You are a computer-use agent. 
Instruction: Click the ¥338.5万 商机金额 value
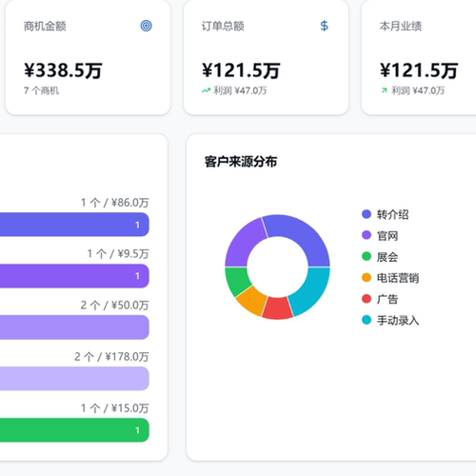tap(63, 70)
